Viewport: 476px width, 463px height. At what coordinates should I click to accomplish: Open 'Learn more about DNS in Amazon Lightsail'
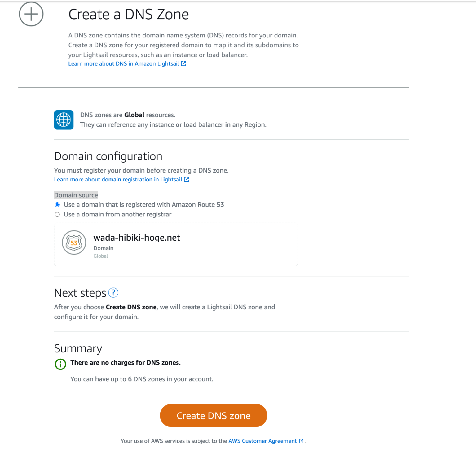pyautogui.click(x=124, y=63)
